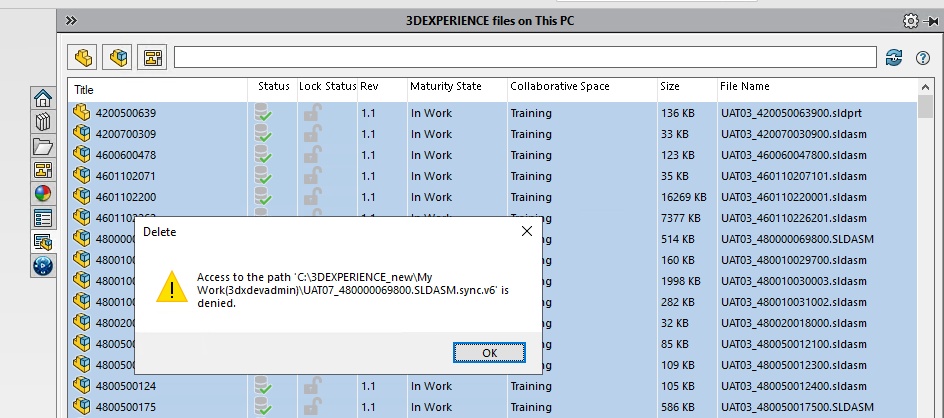The height and width of the screenshot is (418, 944).
Task: Click file name UAT03_480000069800.SLDASM
Action: pos(797,239)
